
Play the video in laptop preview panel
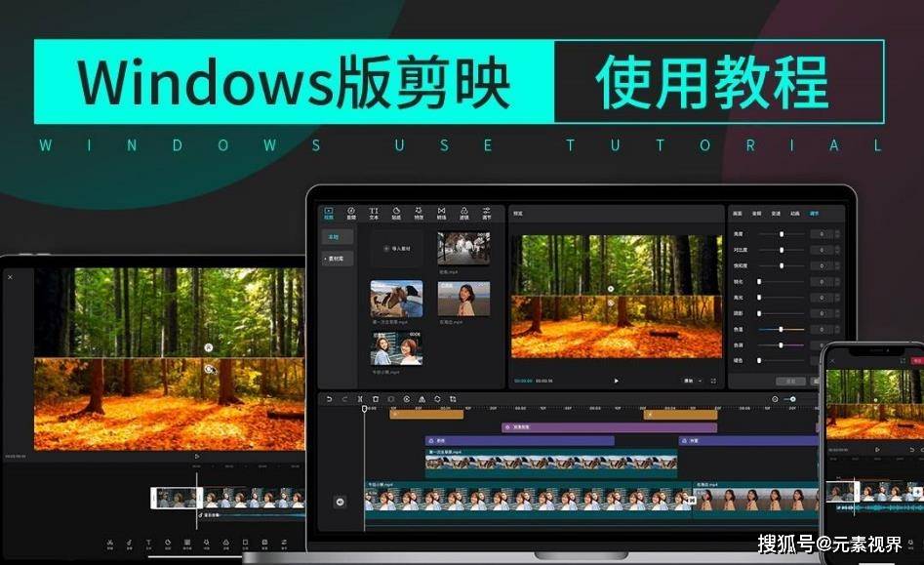[x=617, y=381]
